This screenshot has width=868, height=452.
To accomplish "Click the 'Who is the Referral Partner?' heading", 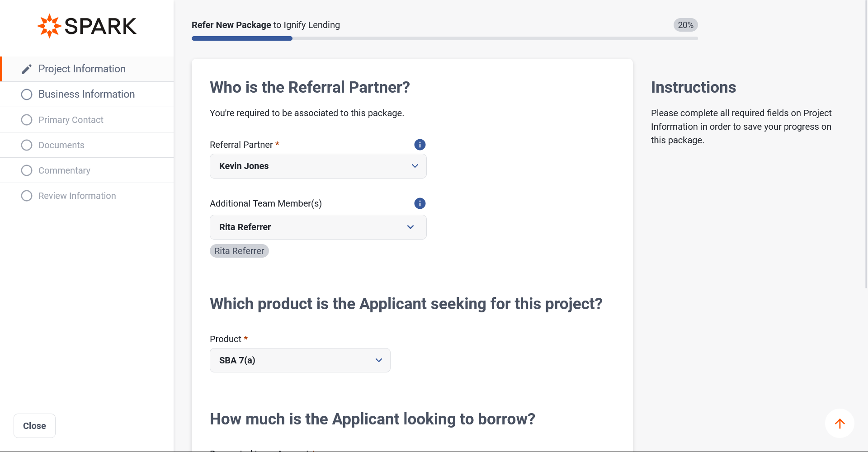I will 310,87.
